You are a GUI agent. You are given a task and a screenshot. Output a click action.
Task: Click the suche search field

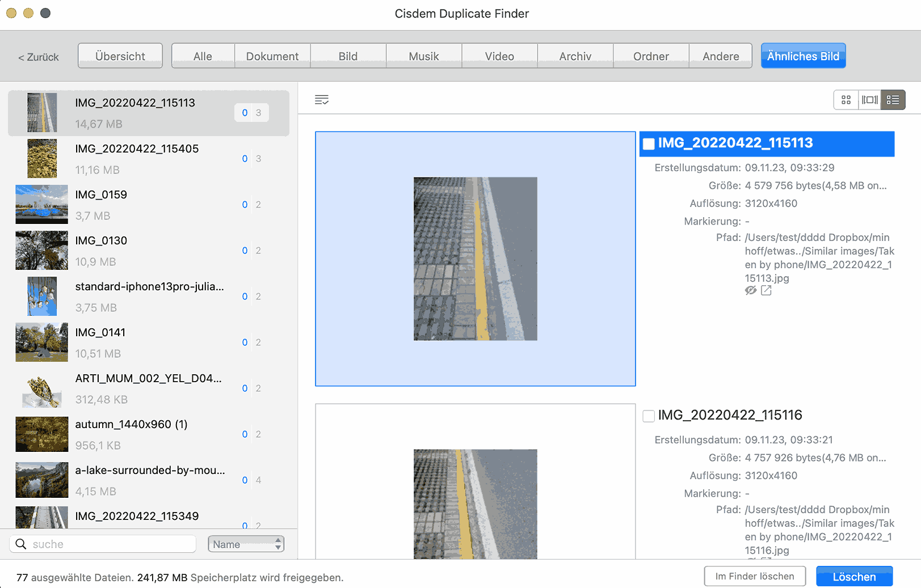coord(103,544)
